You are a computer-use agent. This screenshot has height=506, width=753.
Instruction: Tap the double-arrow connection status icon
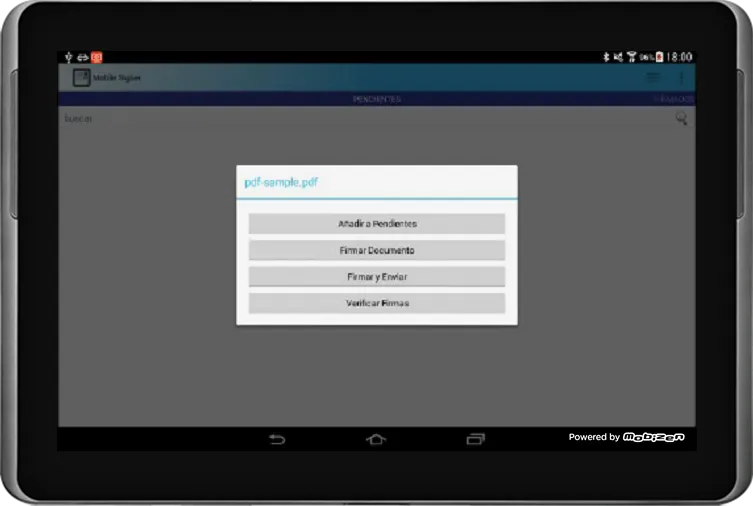(83, 57)
